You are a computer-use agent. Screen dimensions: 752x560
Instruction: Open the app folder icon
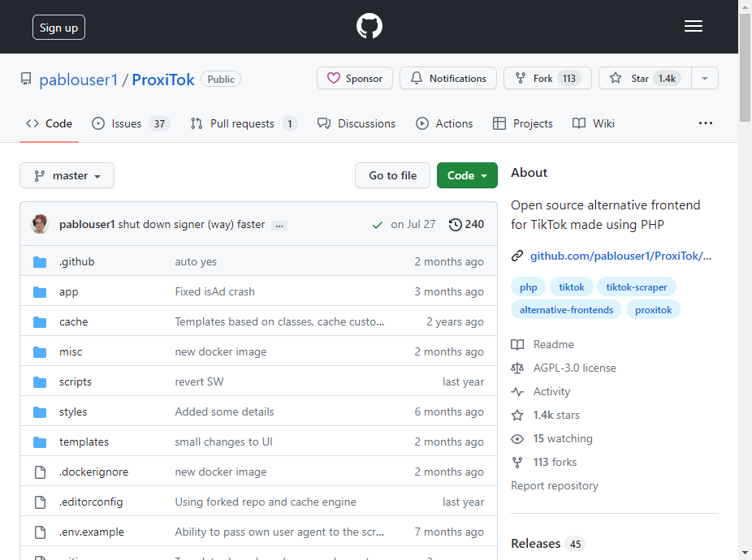tap(40, 292)
